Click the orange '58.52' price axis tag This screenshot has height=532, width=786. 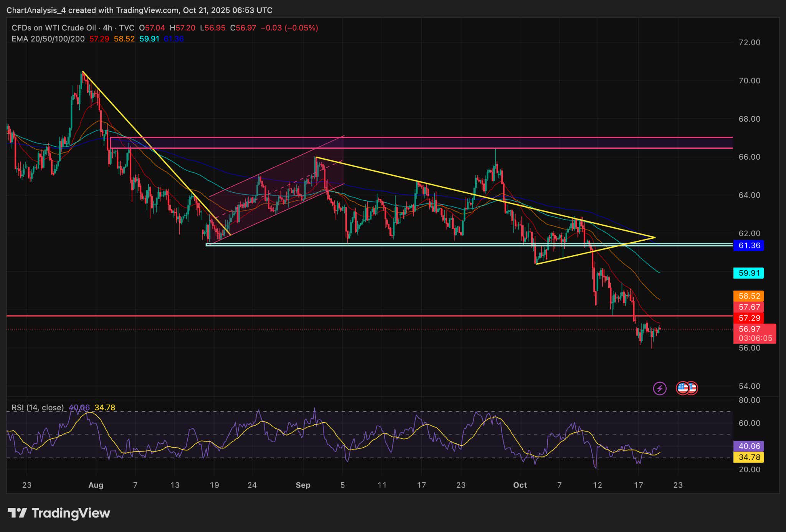[748, 296]
